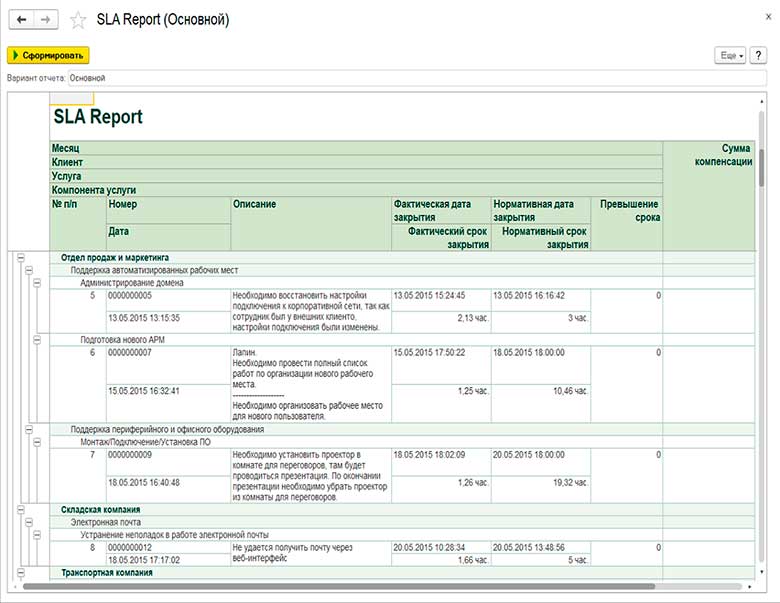Collapse the Отдел продаж и маркетинга group
This screenshot has width=780, height=603.
(x=21, y=258)
